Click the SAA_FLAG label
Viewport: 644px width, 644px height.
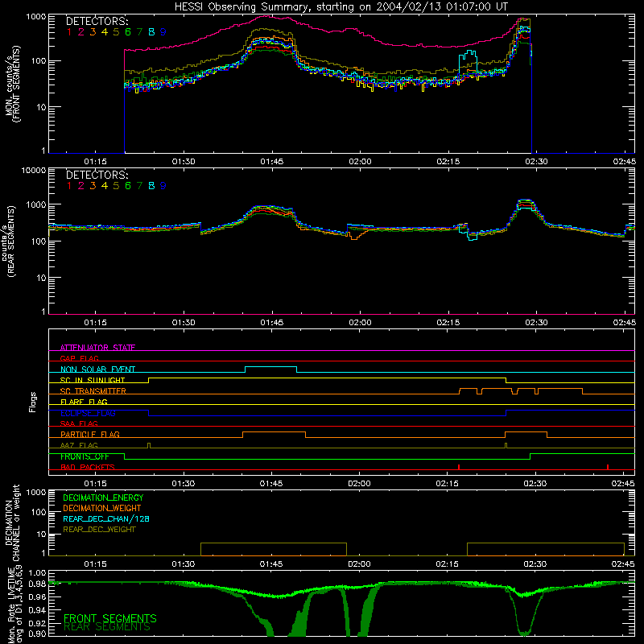point(79,423)
